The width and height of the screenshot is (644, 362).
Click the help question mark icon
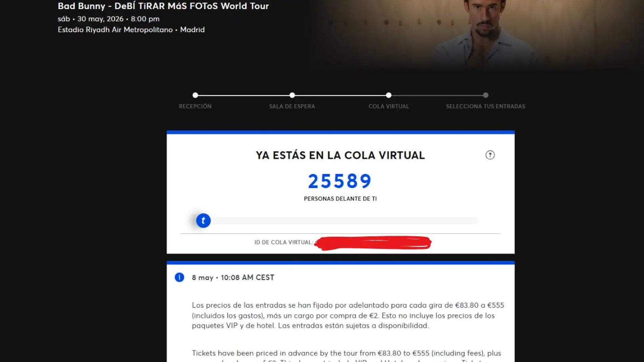pyautogui.click(x=490, y=155)
